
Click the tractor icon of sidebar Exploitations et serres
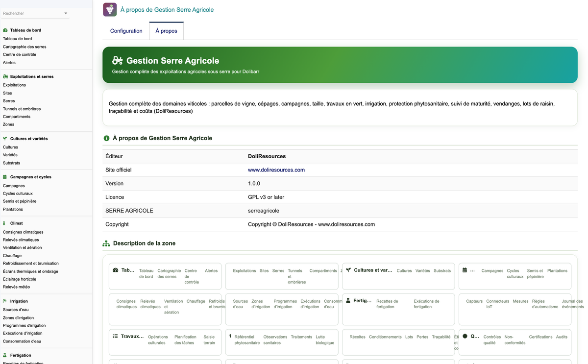tap(5, 76)
